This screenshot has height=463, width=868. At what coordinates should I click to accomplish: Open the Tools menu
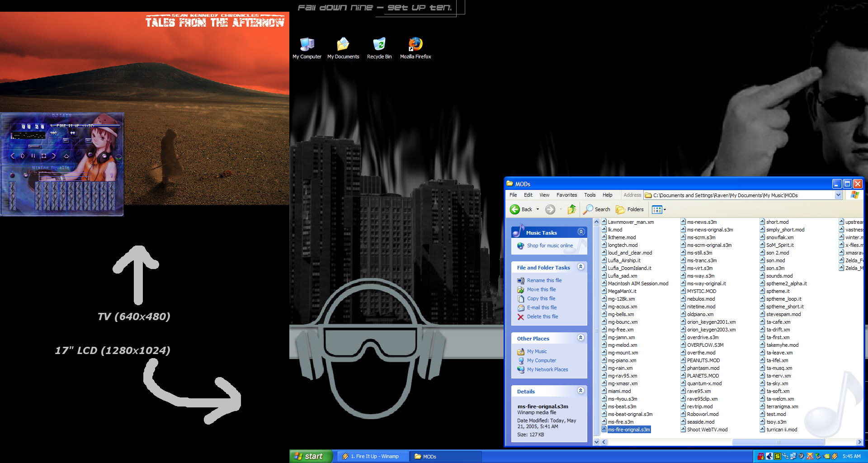[590, 195]
